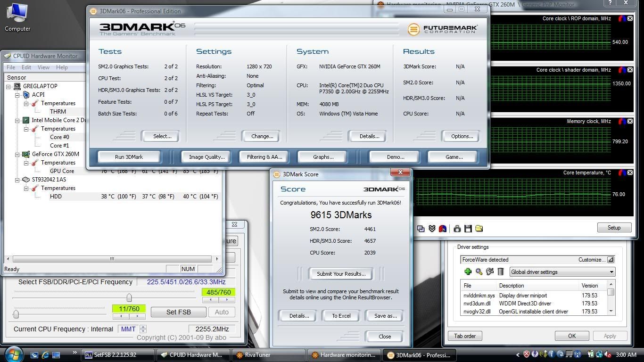Remove the Core temperature graph with its X
Screen dimensions: 644x362
[x=630, y=173]
